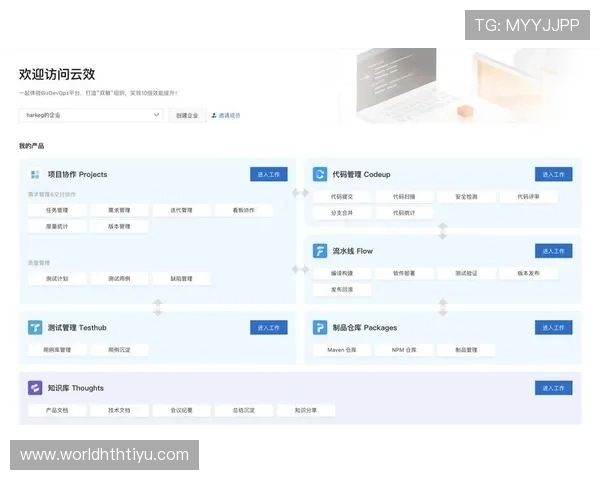600x480 pixels.
Task: Click the 项目协作 Projects title text
Action: point(77,175)
